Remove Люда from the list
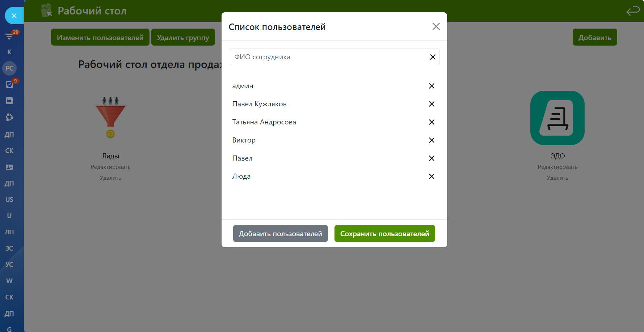This screenshot has width=644, height=332. (x=432, y=176)
